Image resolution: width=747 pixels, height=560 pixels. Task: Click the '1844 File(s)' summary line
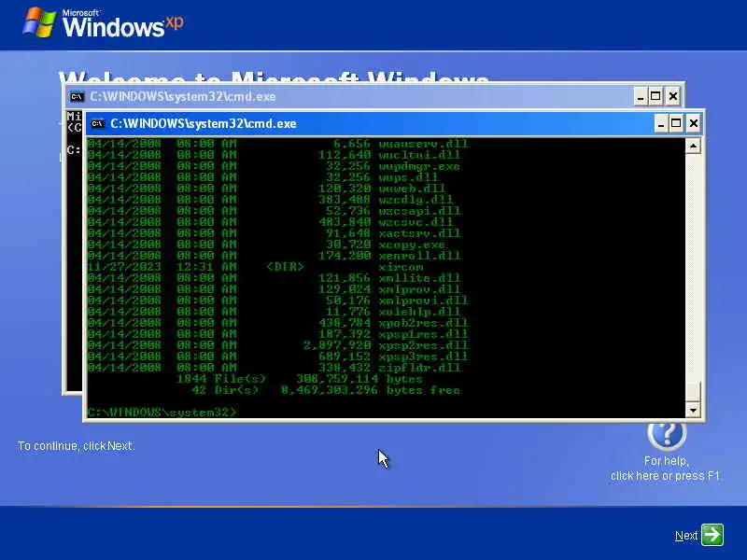click(299, 379)
